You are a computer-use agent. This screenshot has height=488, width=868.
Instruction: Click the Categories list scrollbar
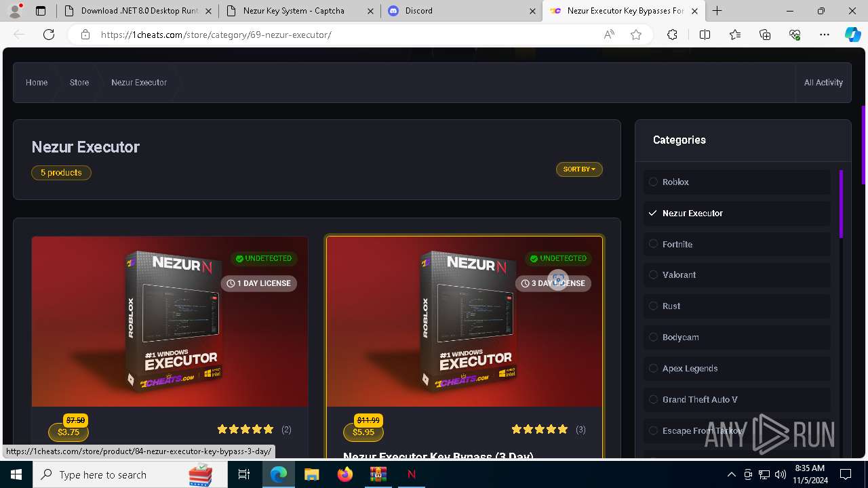click(x=841, y=204)
